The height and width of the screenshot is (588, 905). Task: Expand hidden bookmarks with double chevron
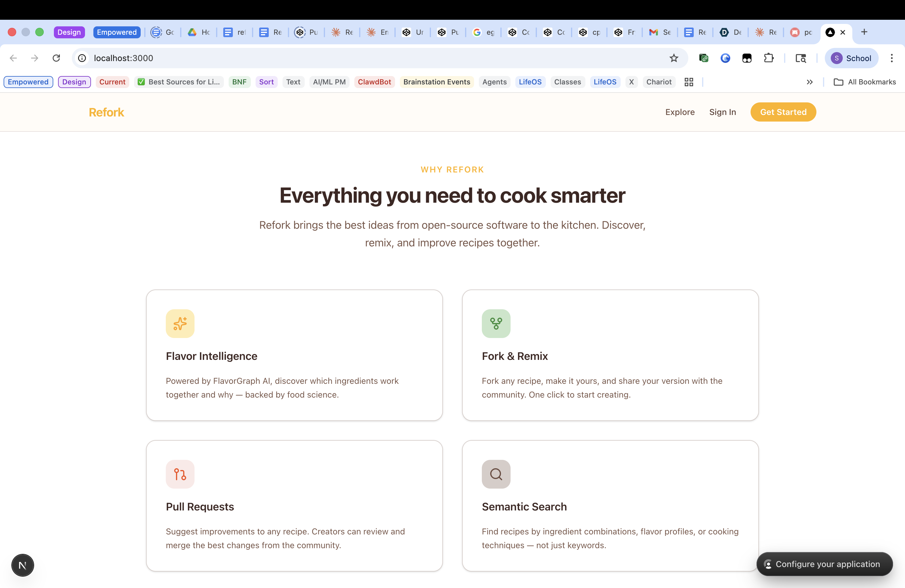810,82
